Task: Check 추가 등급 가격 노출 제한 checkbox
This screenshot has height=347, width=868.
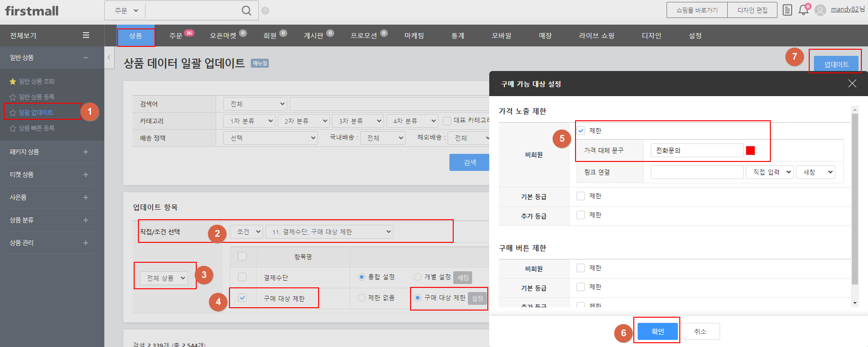Action: pyautogui.click(x=581, y=215)
